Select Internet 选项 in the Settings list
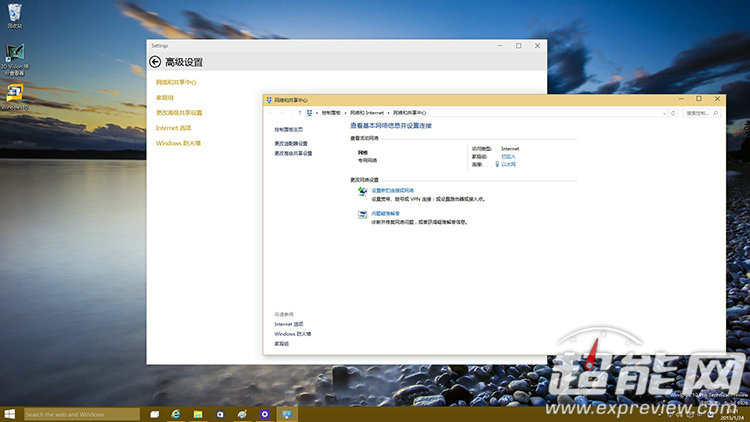Screen dimensions: 750x422 (173, 128)
